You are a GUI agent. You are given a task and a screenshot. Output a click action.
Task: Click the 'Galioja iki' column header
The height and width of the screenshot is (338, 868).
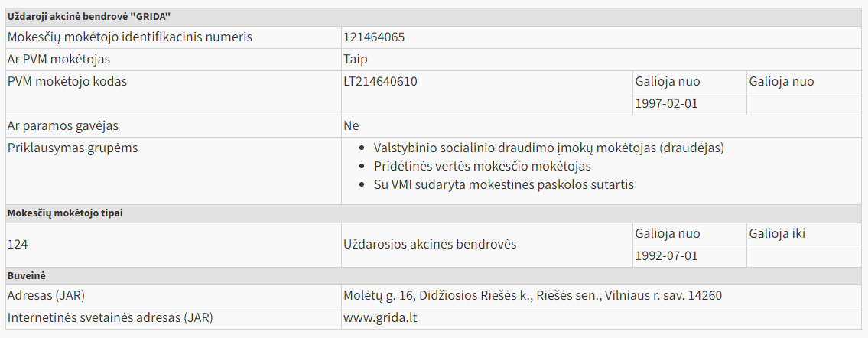point(777,233)
